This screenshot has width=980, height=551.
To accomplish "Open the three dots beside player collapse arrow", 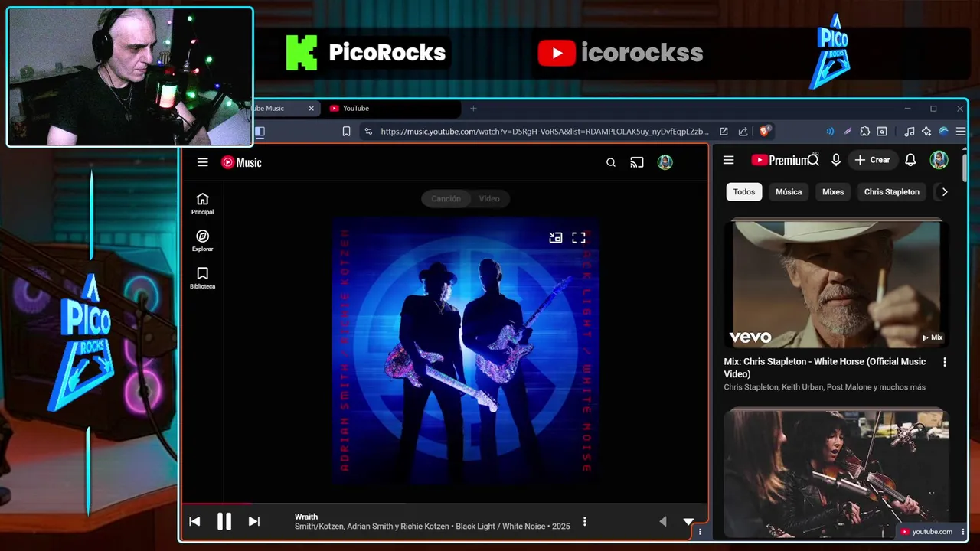I will pos(699,531).
